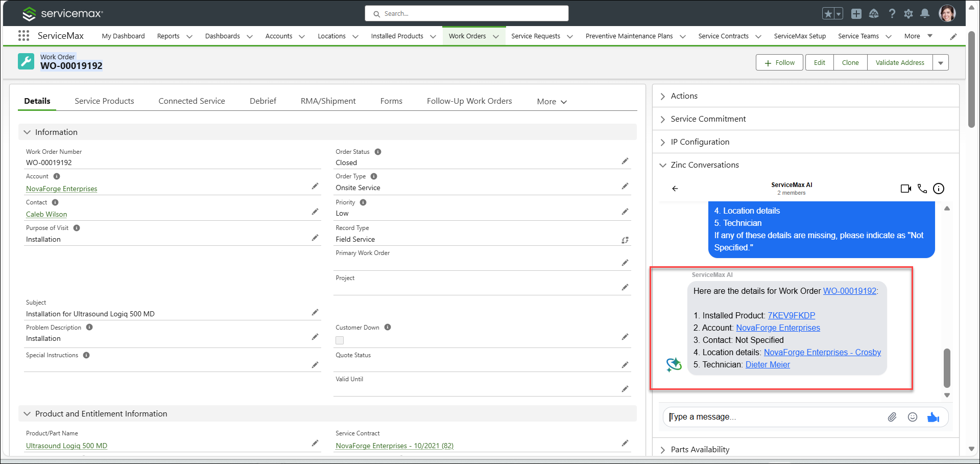Edit the Service Contract field
This screenshot has height=464, width=980.
coord(625,443)
